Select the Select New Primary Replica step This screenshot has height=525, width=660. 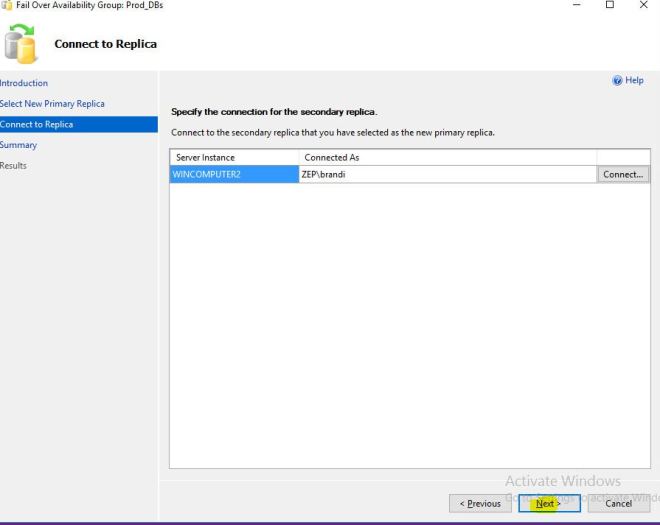(x=52, y=104)
